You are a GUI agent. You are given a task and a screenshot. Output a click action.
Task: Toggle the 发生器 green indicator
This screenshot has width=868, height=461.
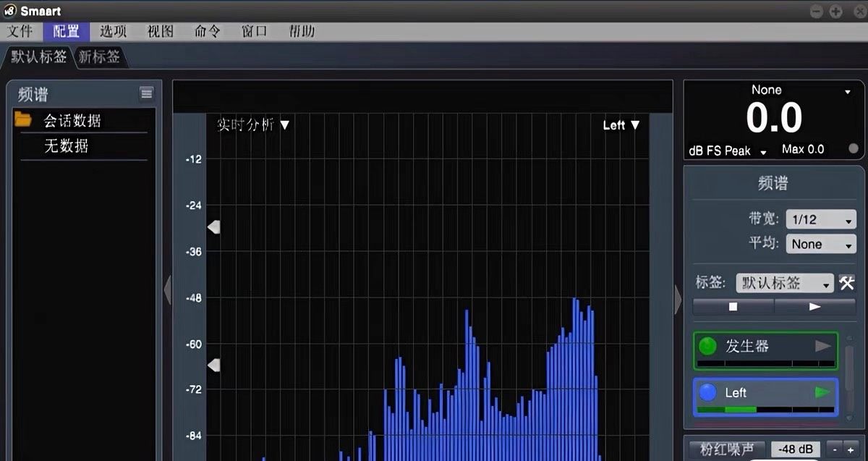tap(707, 346)
